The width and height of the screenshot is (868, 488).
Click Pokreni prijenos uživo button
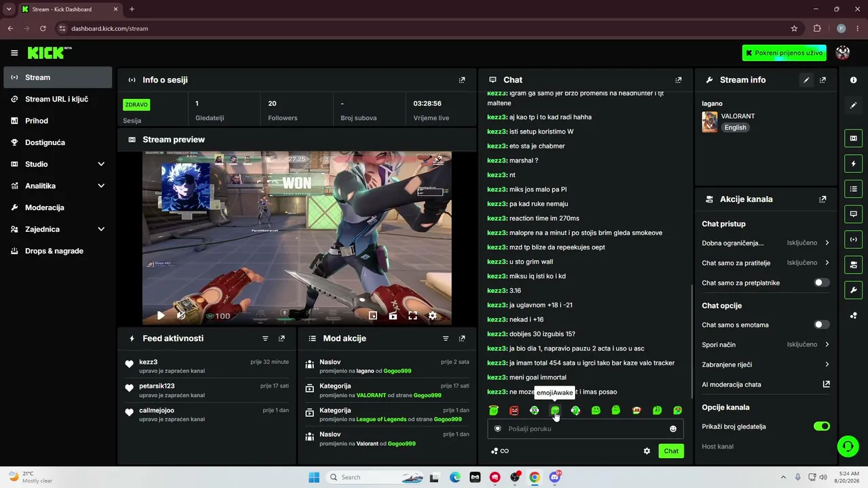(785, 53)
